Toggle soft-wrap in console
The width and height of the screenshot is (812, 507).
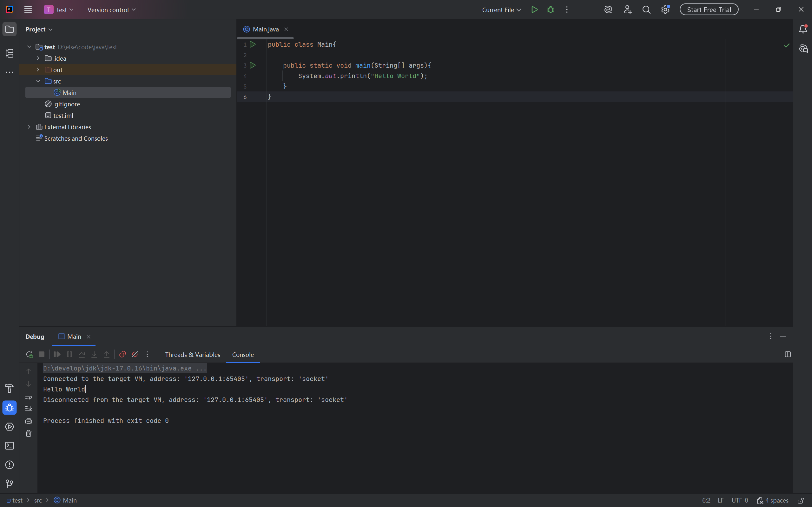[x=29, y=396]
